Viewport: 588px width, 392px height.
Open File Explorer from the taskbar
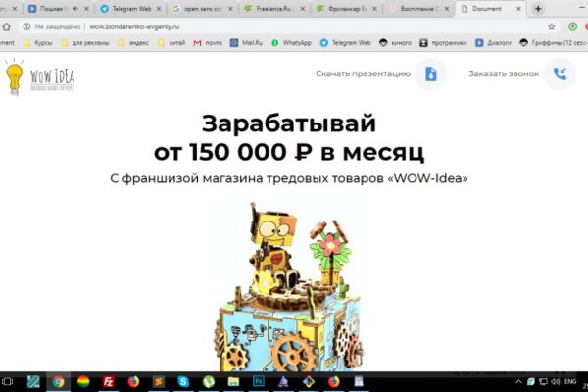pyautogui.click(x=233, y=382)
